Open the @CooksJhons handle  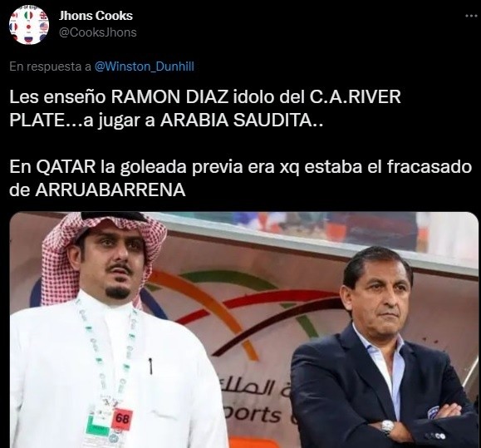[x=97, y=32]
